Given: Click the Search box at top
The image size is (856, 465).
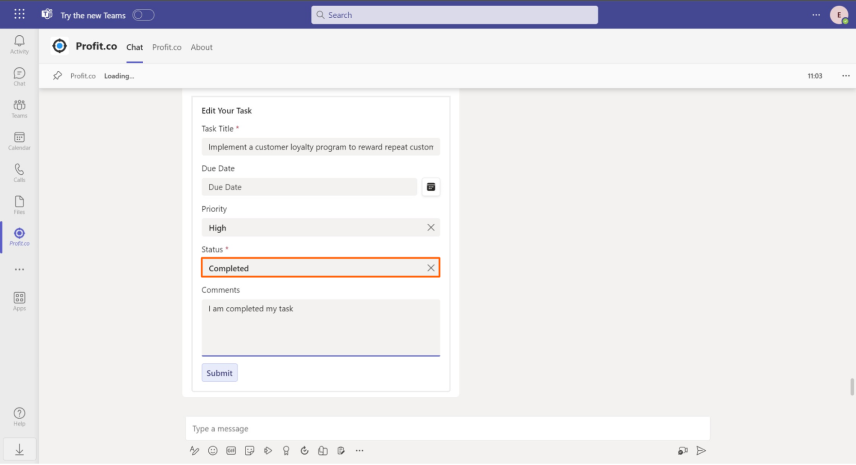Looking at the screenshot, I should pyautogui.click(x=454, y=15).
